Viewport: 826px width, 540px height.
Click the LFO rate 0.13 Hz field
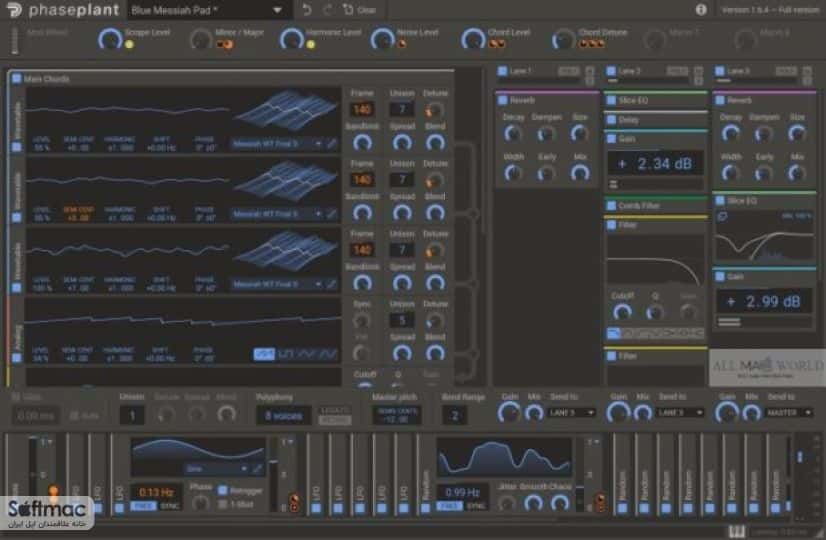click(156, 493)
